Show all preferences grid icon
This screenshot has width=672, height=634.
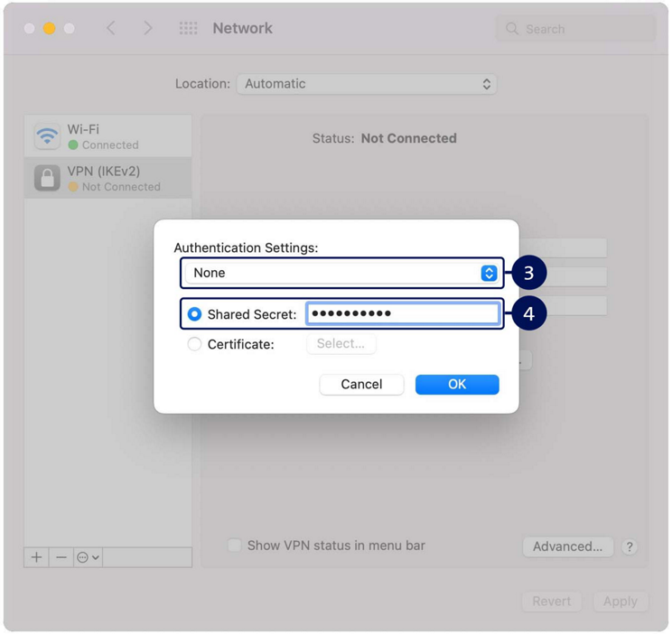(188, 28)
